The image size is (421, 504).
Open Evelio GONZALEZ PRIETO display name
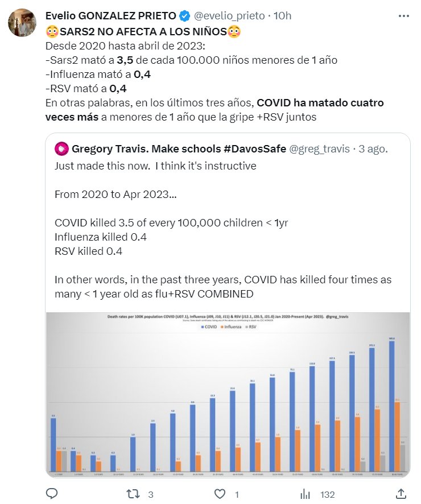coord(111,16)
